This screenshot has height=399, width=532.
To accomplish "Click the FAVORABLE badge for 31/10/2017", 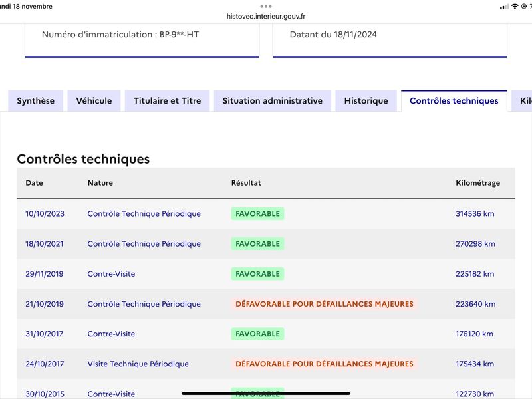I will tap(257, 334).
